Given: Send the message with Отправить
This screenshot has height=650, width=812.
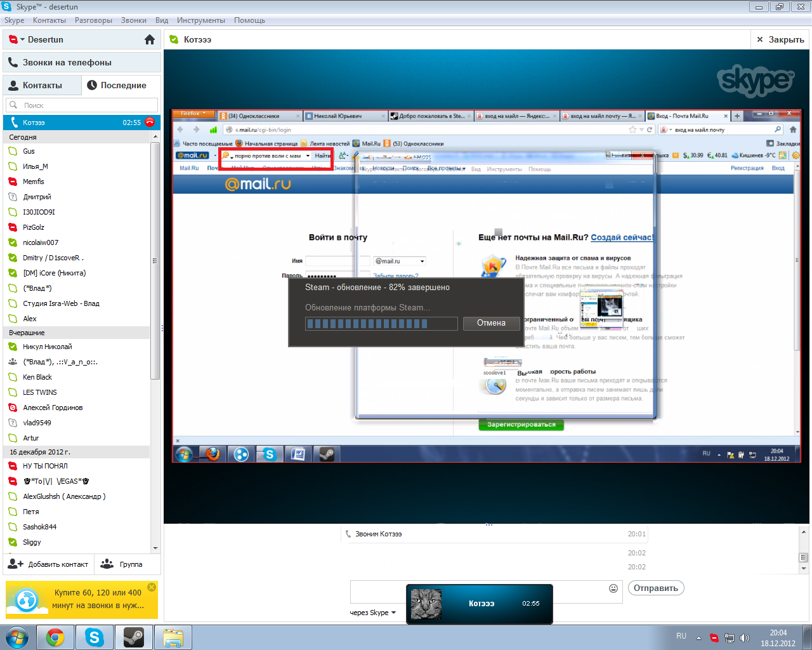Looking at the screenshot, I should pyautogui.click(x=656, y=588).
